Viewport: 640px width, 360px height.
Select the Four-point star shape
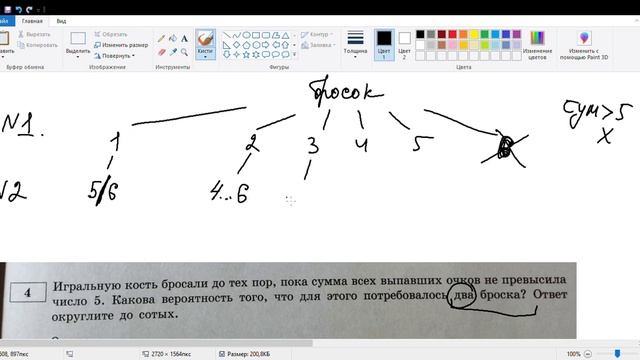click(x=236, y=54)
